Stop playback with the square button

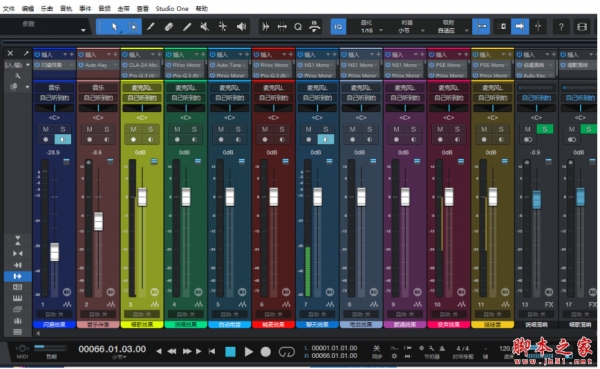click(230, 351)
